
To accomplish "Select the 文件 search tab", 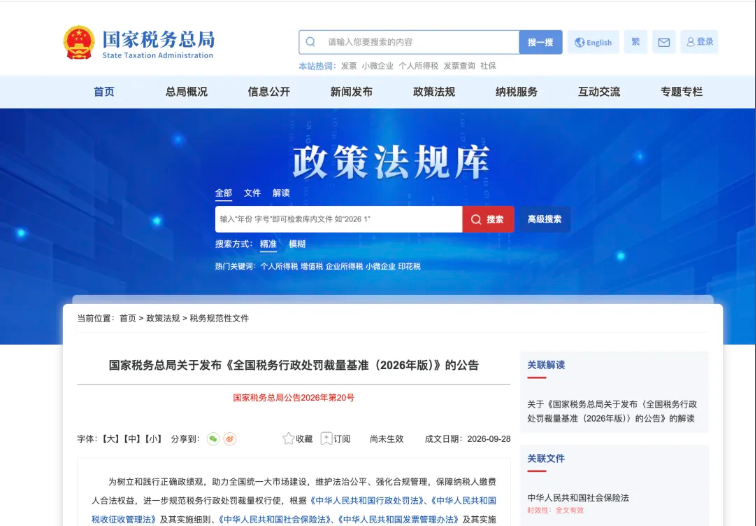I will coord(252,193).
